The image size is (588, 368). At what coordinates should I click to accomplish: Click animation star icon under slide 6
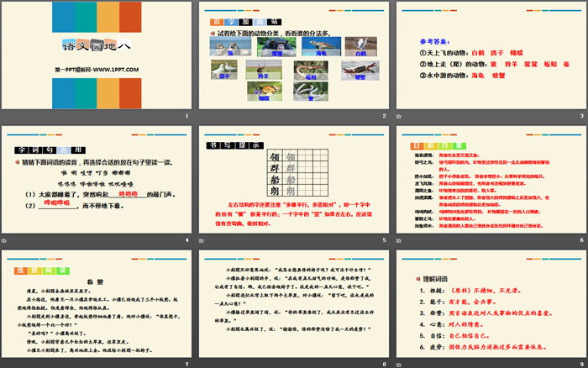coord(399,240)
